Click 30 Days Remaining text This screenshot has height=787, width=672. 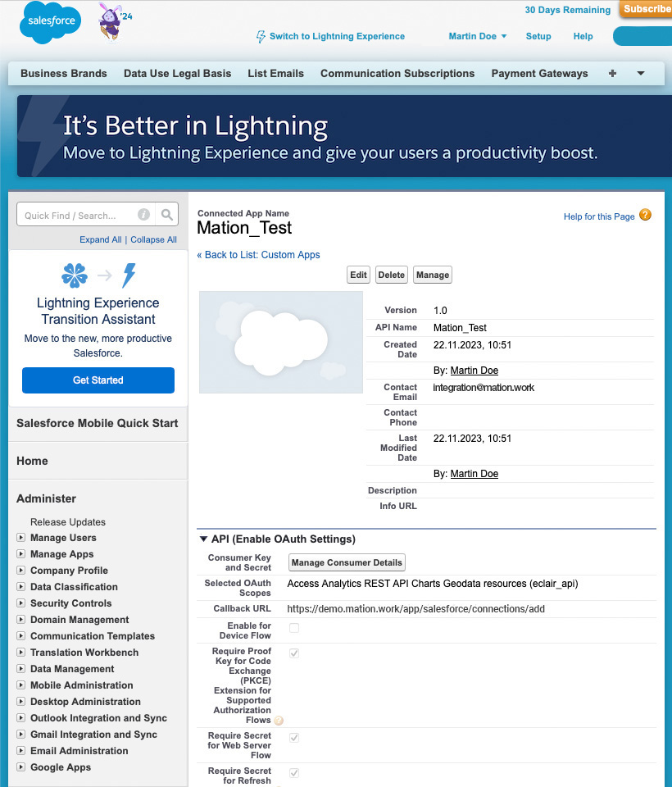tap(568, 10)
